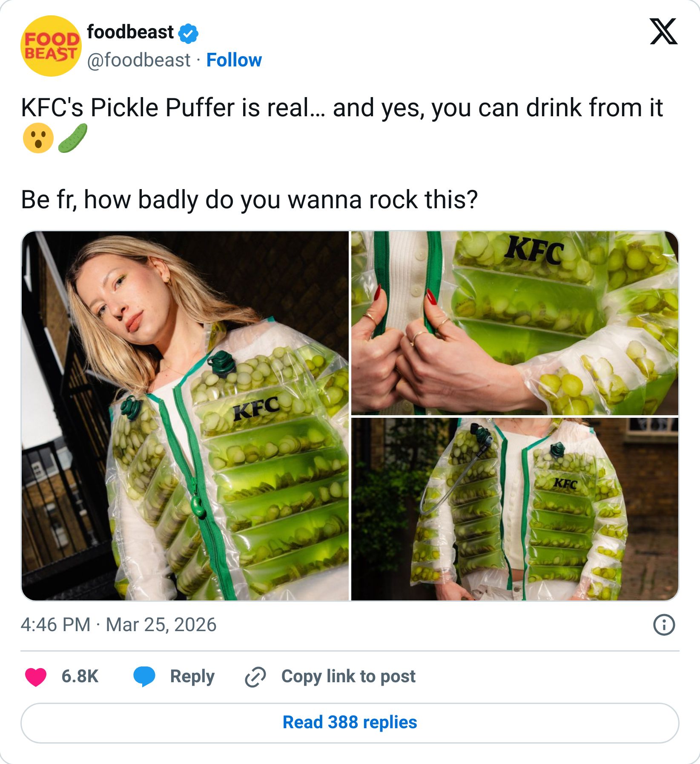The image size is (700, 764).
Task: Click the blue verified badge
Action: click(x=188, y=33)
